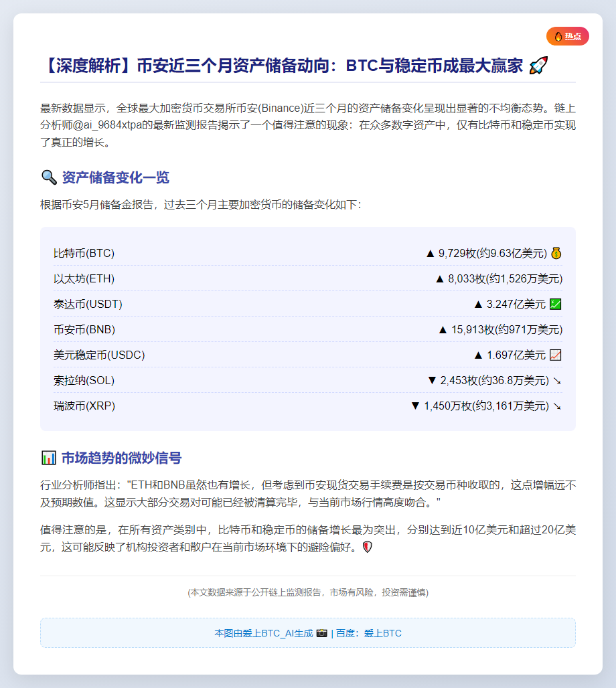The width and height of the screenshot is (616, 688).
Task: Click the USDT value 3.247亿美元
Action: click(516, 304)
